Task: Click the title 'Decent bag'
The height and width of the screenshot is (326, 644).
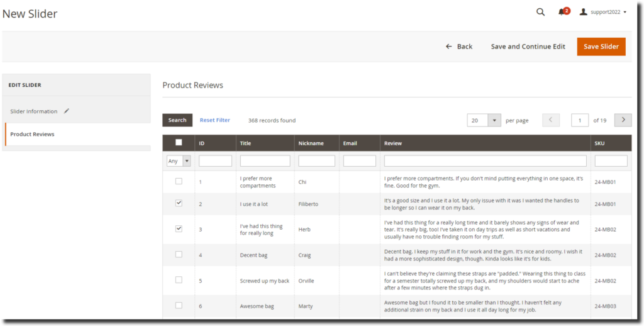Action: pos(253,256)
